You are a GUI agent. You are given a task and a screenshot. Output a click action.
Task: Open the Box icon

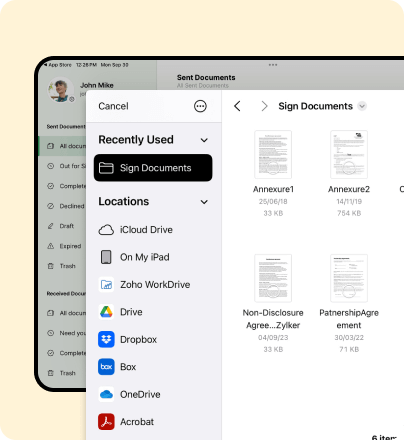pos(106,367)
